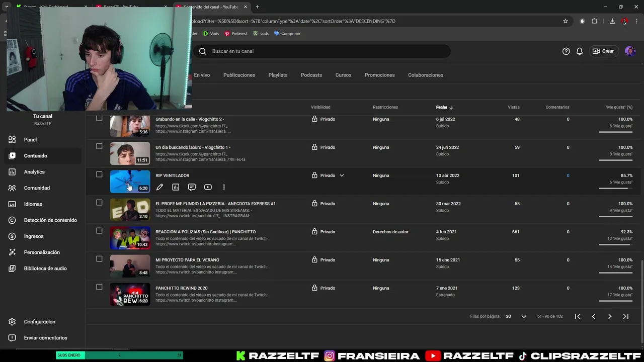
Task: Switch to Publicaciones tab
Action: [239, 75]
